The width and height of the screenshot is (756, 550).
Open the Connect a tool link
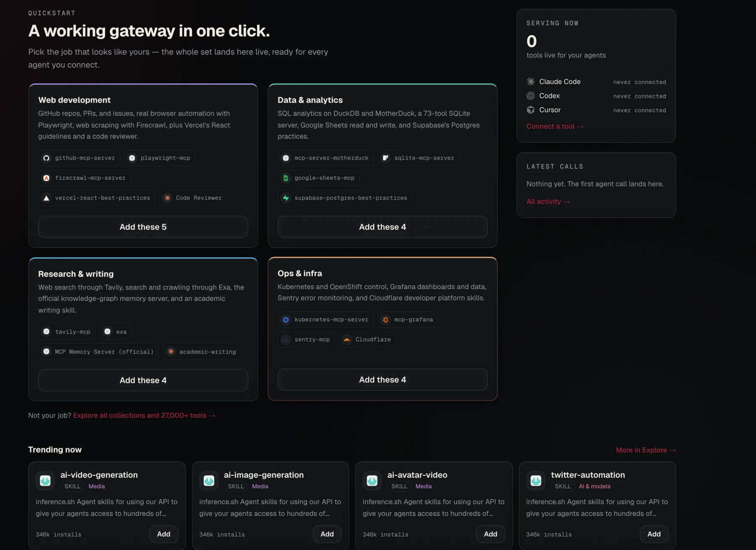point(555,126)
